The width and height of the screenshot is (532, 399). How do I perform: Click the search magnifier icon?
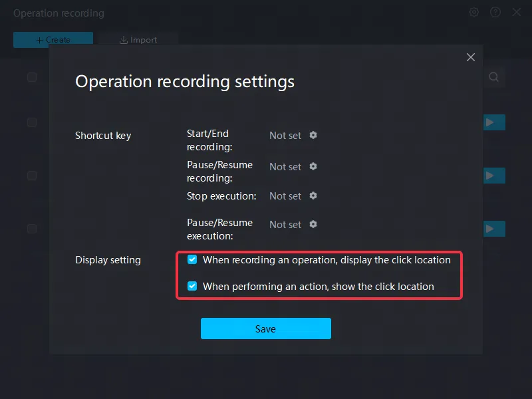point(493,77)
